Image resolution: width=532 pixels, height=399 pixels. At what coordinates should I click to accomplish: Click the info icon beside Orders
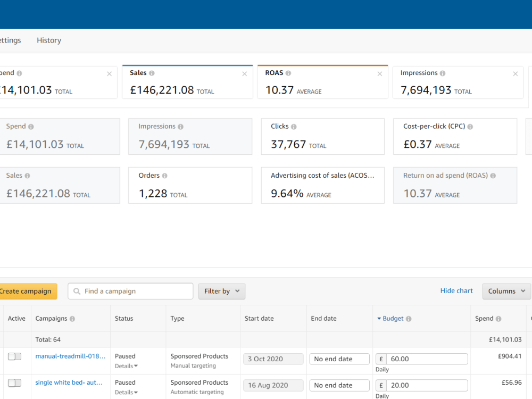point(164,176)
